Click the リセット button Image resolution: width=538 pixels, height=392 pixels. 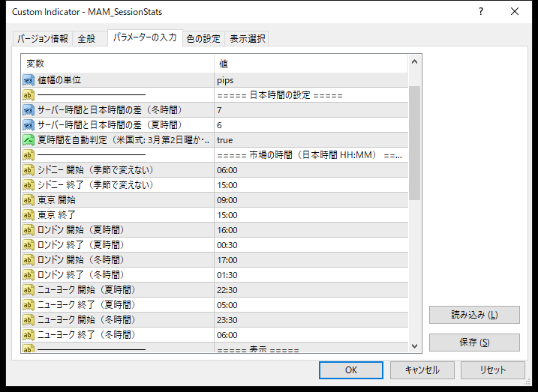[x=493, y=370]
